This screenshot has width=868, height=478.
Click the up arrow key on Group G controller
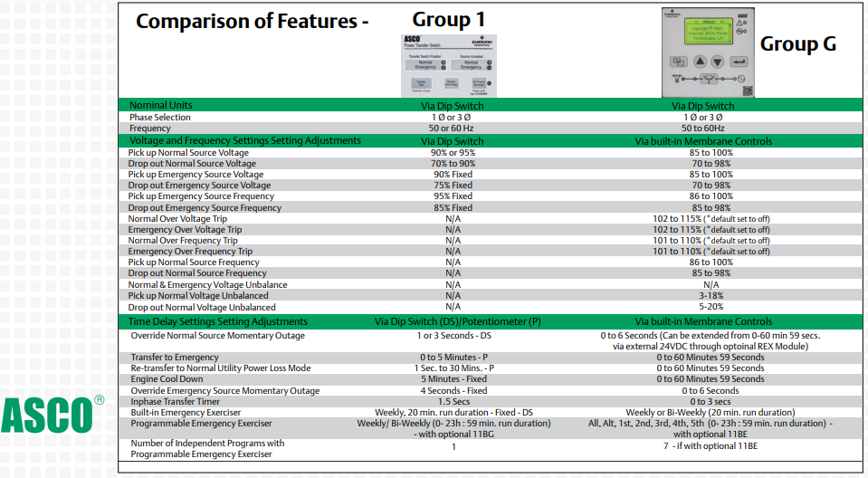coord(700,62)
